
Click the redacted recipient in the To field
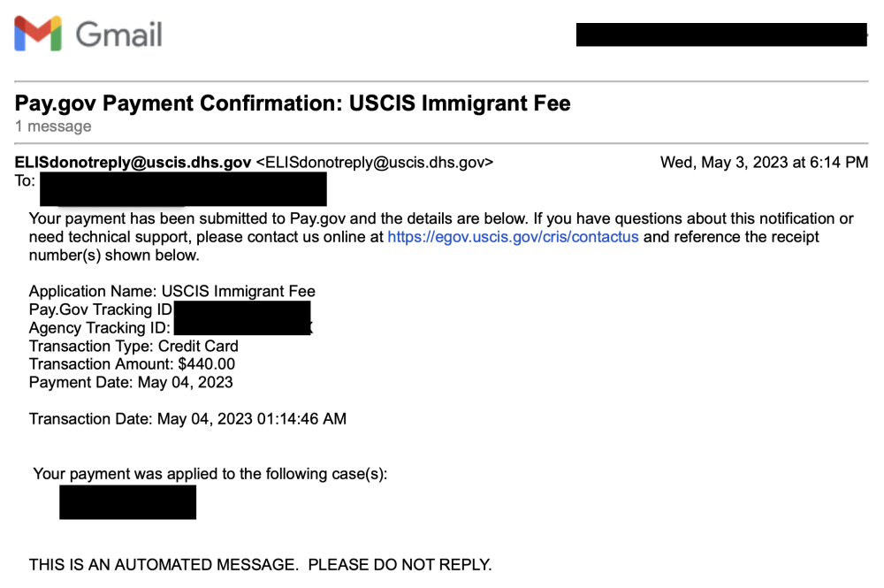pos(183,189)
